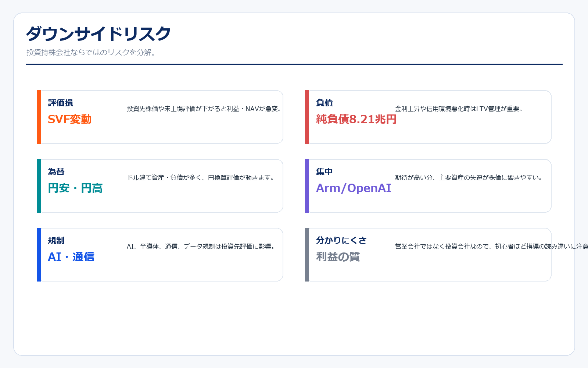The width and height of the screenshot is (588, 368).
Task: Click the orange SVF変動 heading
Action: coord(69,119)
